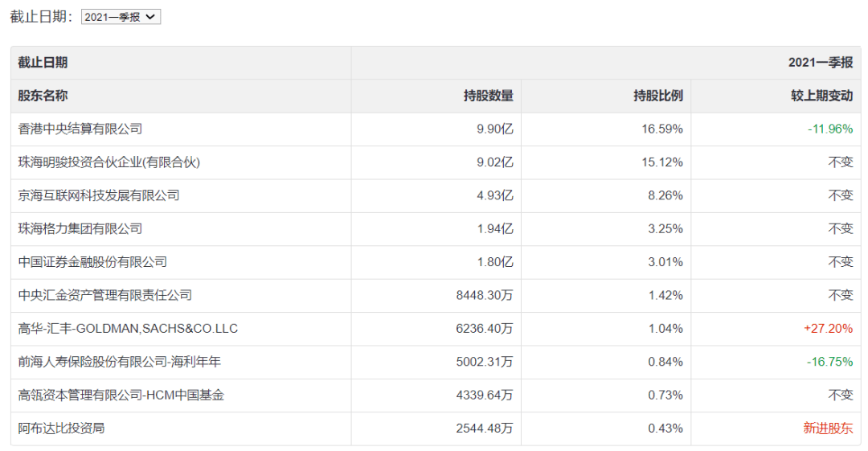The image size is (868, 451).
Task: Click 不变 in the 中国证券金融 row
Action: click(841, 262)
